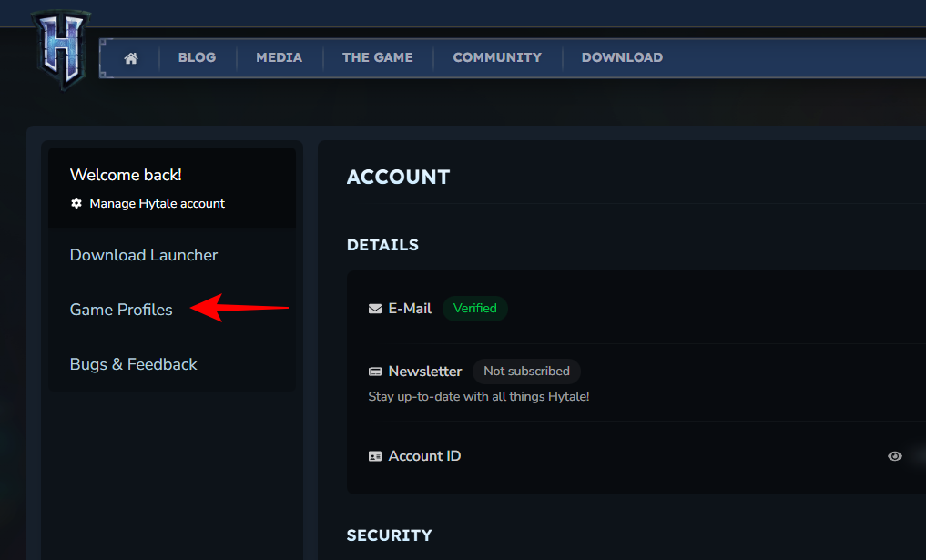Open the MEDIA navigation item

(x=279, y=57)
